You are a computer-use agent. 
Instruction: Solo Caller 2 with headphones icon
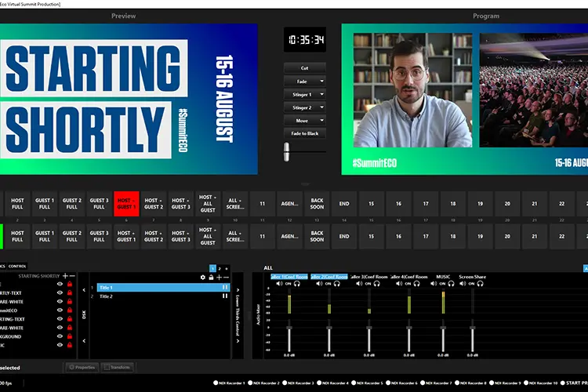coord(337,284)
